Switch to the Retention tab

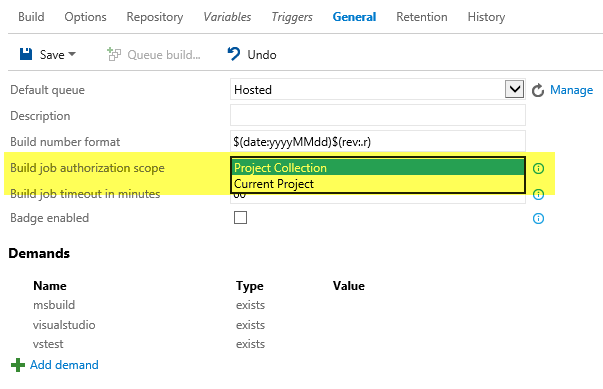pos(422,17)
